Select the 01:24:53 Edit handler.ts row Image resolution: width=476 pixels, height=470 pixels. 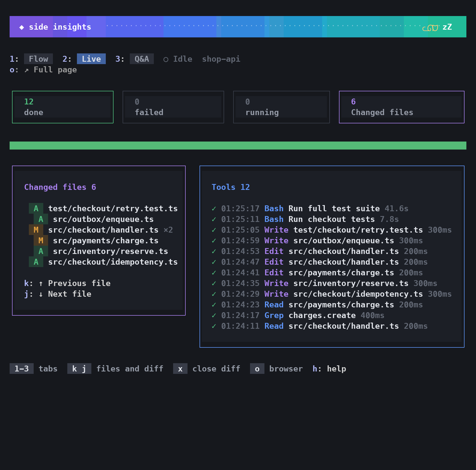[x=320, y=251]
